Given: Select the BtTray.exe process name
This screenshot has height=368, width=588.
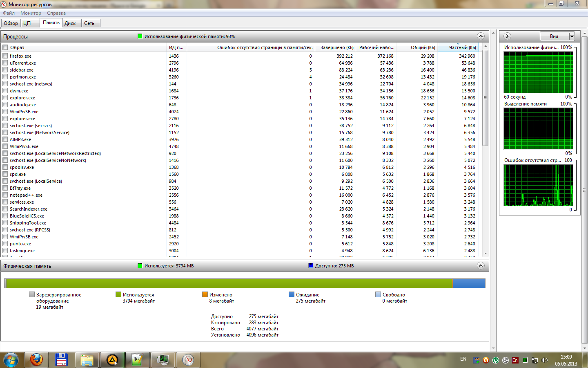Looking at the screenshot, I should point(20,188).
